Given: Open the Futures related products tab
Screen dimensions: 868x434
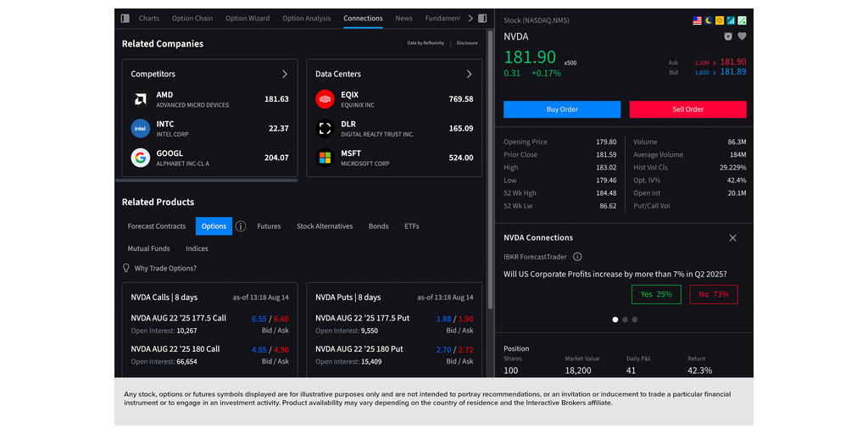Looking at the screenshot, I should click(269, 226).
